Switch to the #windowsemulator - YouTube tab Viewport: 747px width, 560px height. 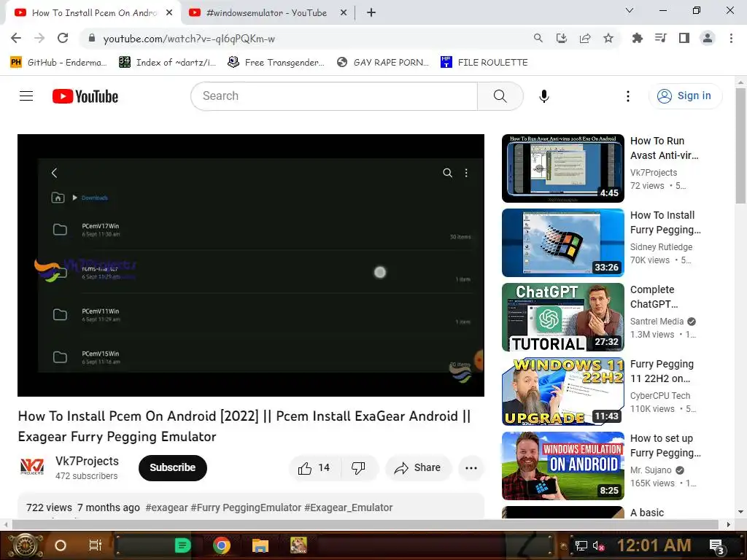tap(268, 13)
